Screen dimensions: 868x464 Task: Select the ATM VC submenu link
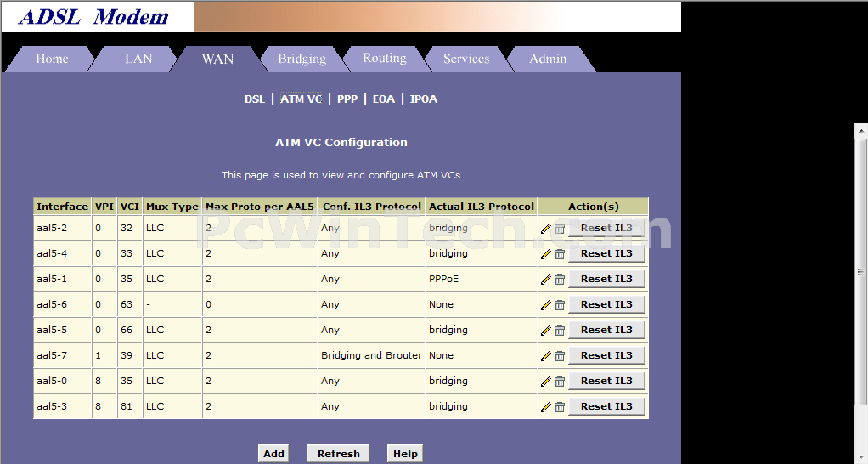[301, 99]
